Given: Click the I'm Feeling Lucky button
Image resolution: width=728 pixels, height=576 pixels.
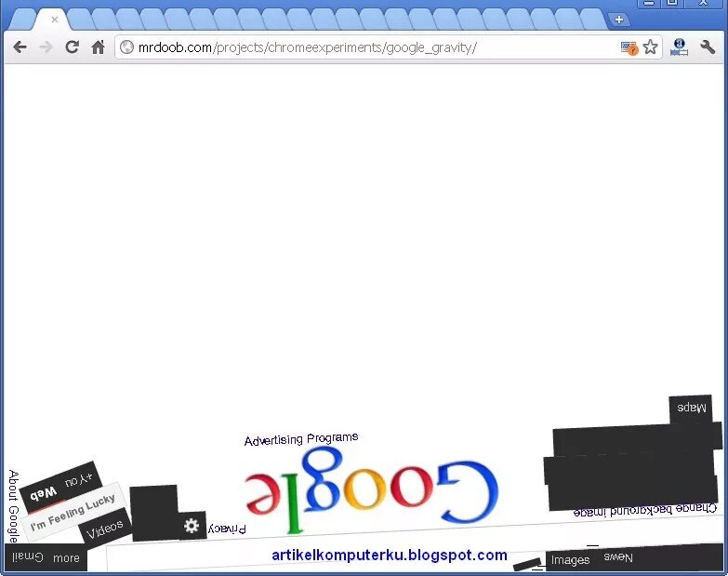Looking at the screenshot, I should [73, 513].
